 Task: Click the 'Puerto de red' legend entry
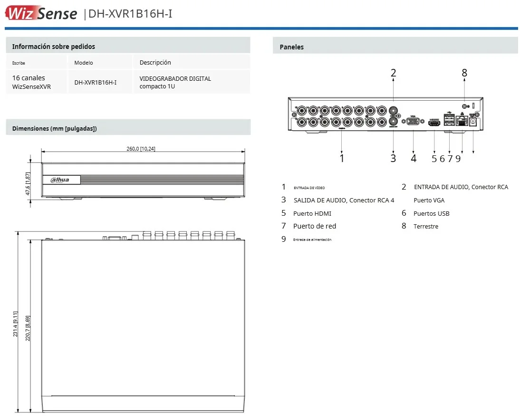click(x=314, y=226)
